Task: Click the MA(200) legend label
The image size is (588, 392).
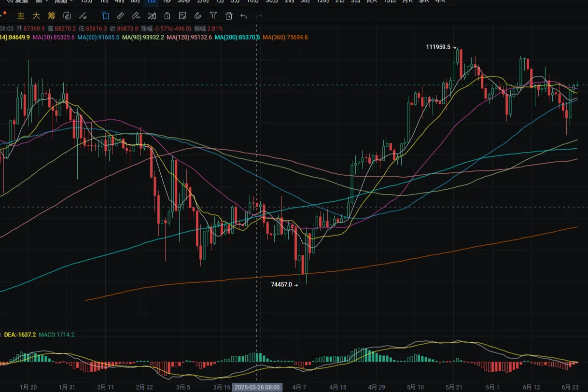Action: (x=238, y=37)
